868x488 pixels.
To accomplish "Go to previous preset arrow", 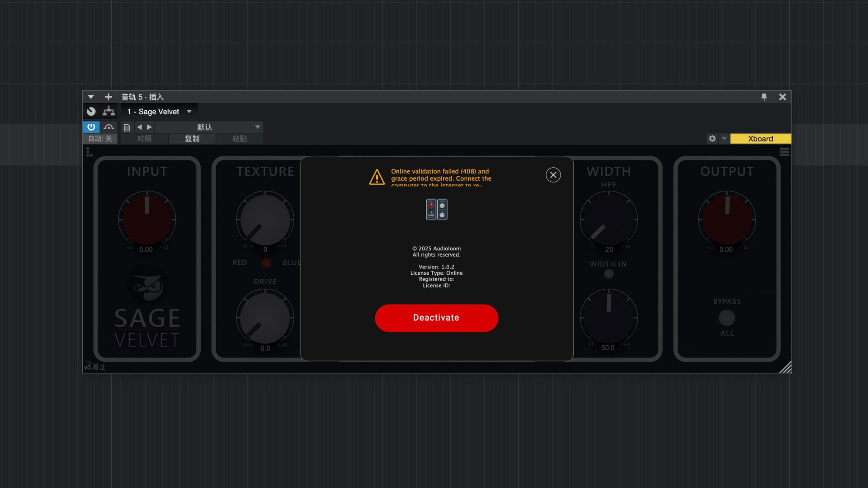I will click(x=139, y=127).
